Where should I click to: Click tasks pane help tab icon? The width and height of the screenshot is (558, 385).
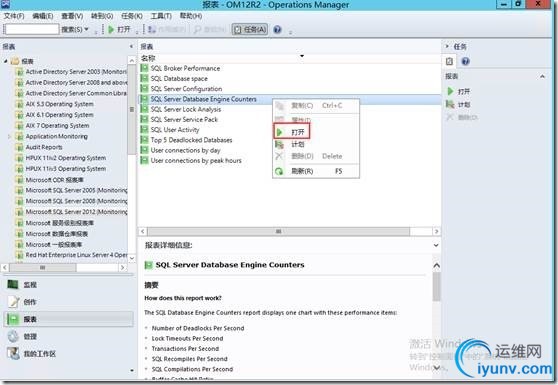point(465,61)
